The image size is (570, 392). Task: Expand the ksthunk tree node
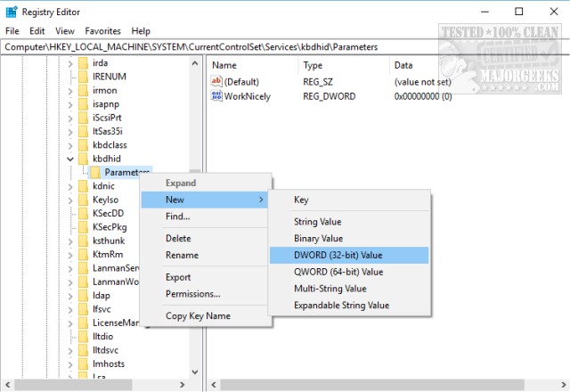70,241
